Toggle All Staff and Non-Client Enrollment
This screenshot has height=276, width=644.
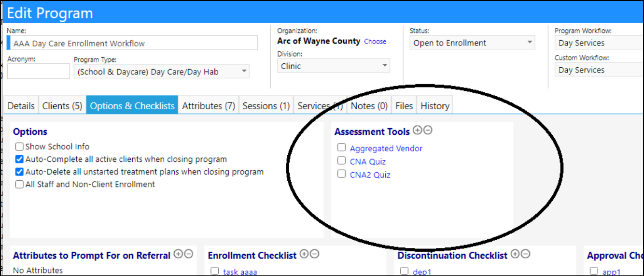click(19, 184)
